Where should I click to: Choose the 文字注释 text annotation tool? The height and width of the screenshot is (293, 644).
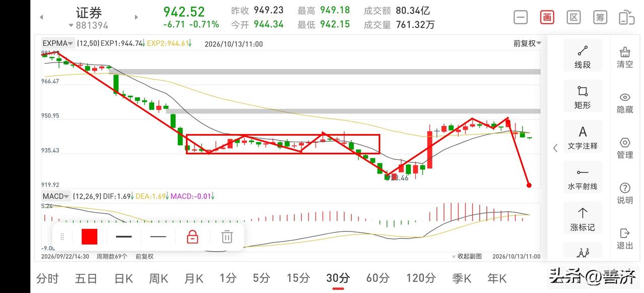coord(583,137)
